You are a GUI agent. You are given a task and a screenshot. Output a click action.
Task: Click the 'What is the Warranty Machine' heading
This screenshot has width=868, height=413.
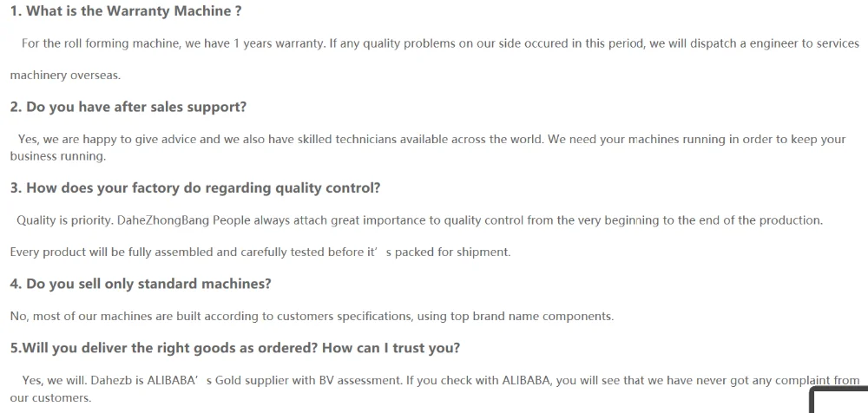click(x=126, y=11)
